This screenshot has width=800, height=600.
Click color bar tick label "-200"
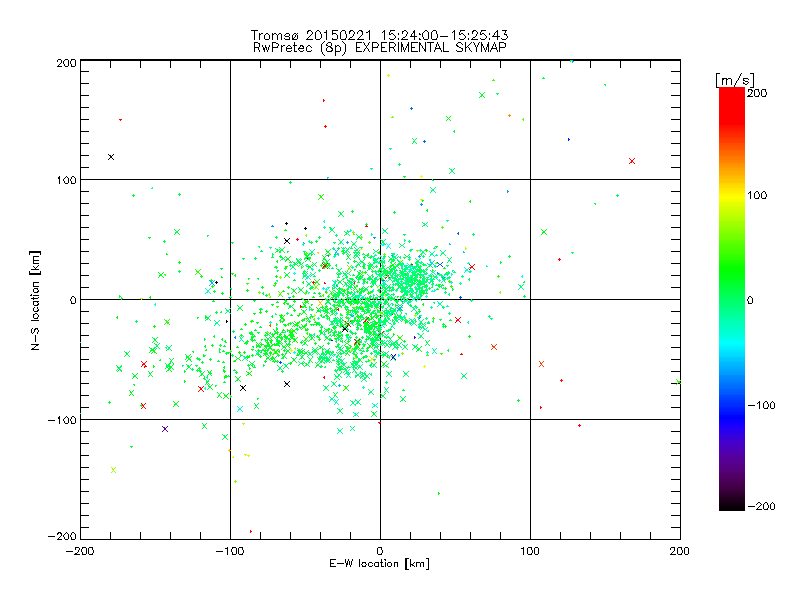pos(761,506)
